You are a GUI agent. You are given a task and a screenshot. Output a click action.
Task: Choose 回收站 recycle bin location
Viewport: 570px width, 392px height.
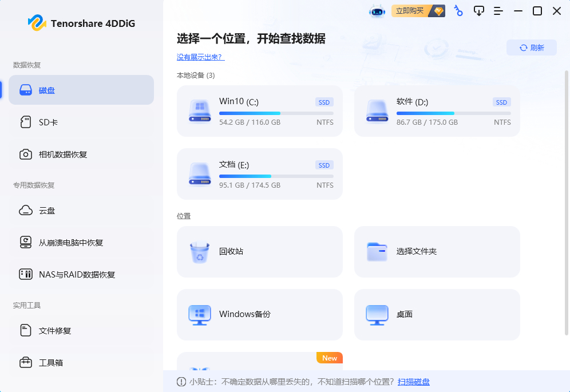(x=260, y=252)
